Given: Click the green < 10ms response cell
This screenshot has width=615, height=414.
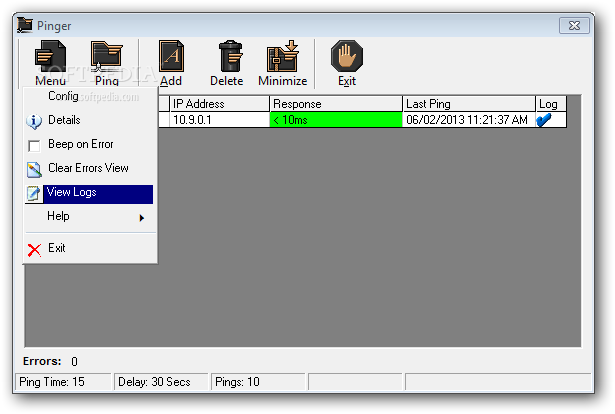Looking at the screenshot, I should tap(336, 120).
